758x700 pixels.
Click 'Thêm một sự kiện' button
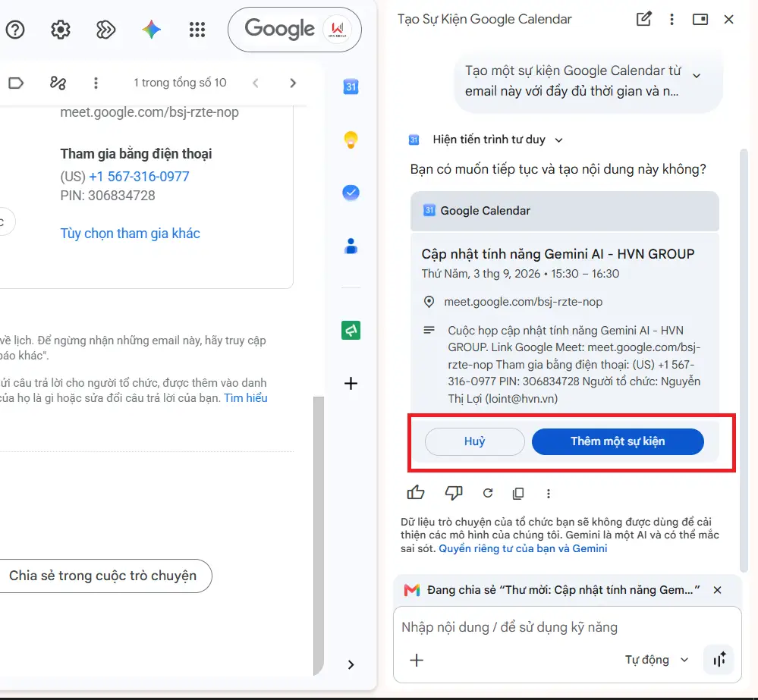tap(618, 441)
